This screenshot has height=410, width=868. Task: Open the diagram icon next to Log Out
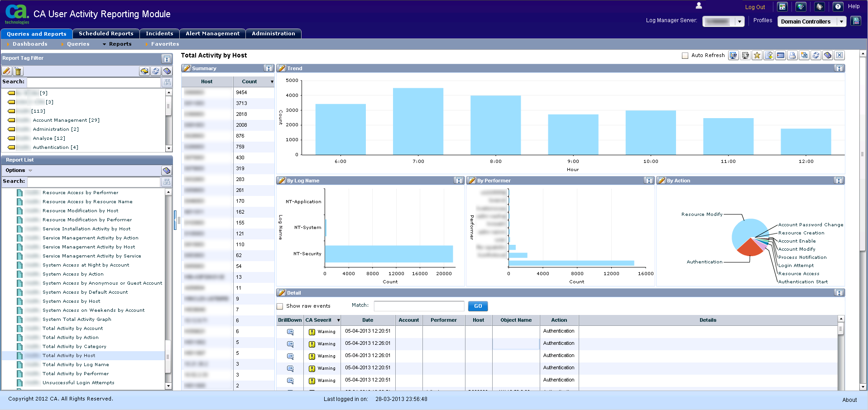tap(782, 7)
